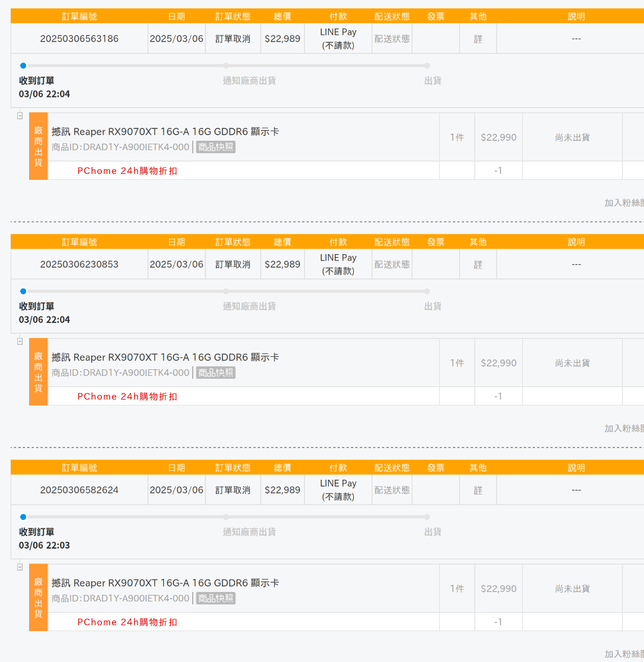Click the 通知廠商出貨 progress dot for order 20250306582624
Viewport: 644px width, 662px height.
pos(226,517)
